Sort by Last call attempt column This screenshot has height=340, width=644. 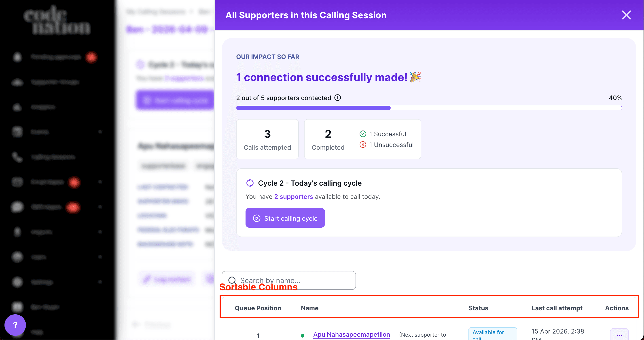557,308
